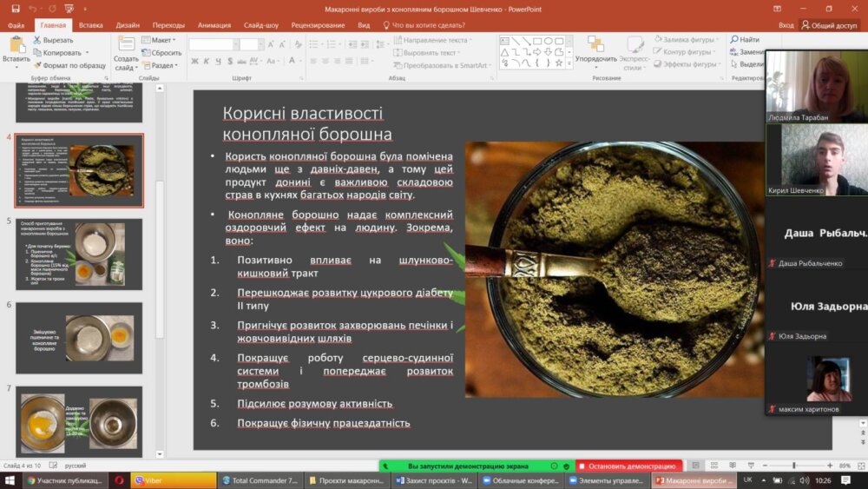Toggle Italic (К) formatting

[x=206, y=61]
